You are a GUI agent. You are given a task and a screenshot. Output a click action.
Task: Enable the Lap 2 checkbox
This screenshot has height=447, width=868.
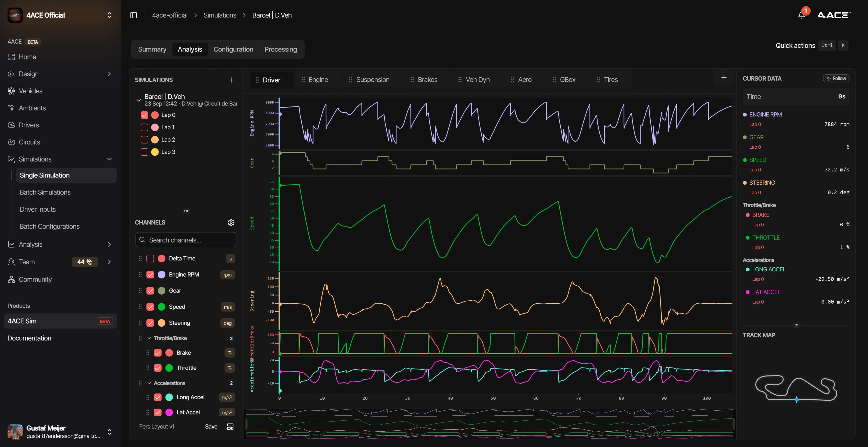144,140
